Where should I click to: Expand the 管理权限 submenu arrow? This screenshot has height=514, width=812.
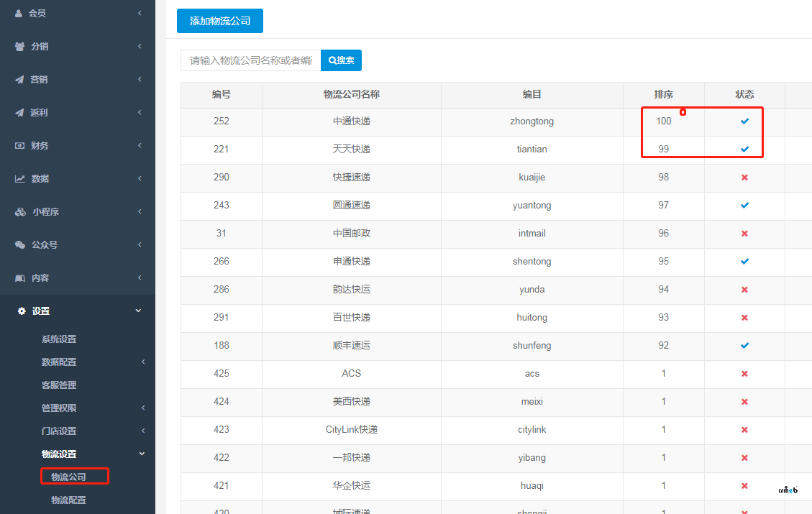tap(143, 408)
